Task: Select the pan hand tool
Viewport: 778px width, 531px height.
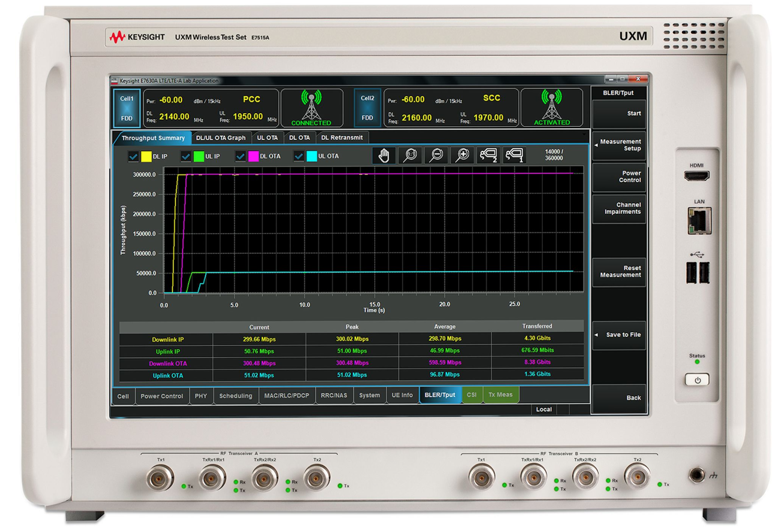Action: 383,155
